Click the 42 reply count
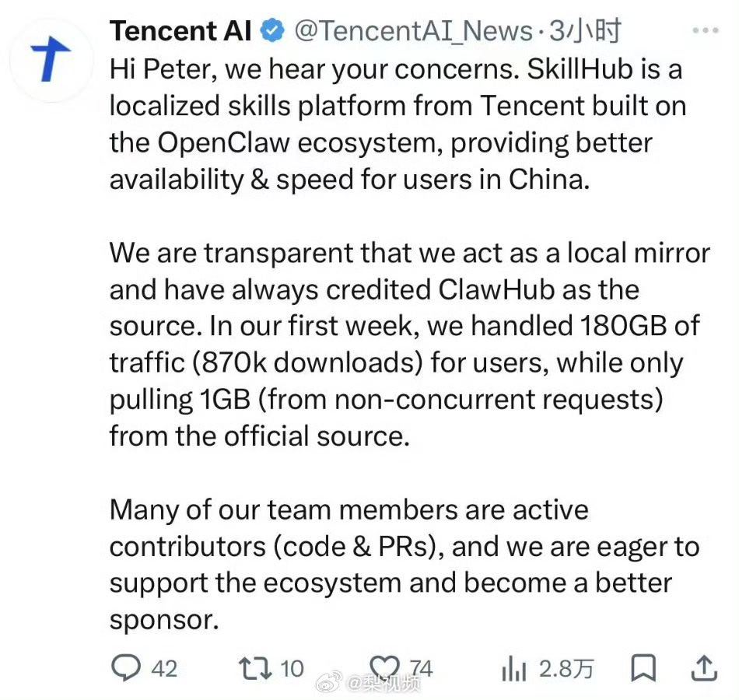This screenshot has width=739, height=700. click(165, 667)
